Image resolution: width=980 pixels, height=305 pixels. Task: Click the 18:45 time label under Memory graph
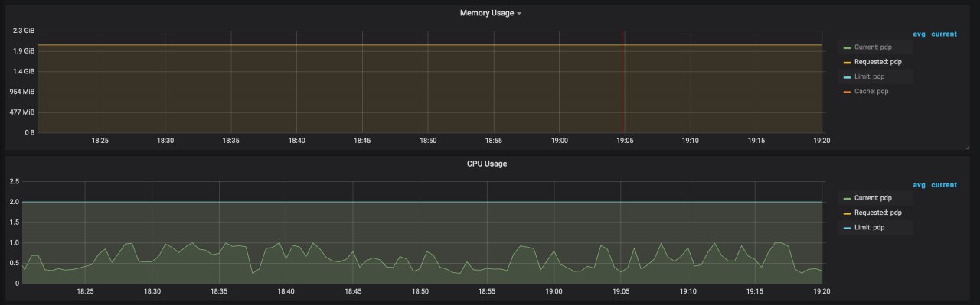[x=362, y=141]
